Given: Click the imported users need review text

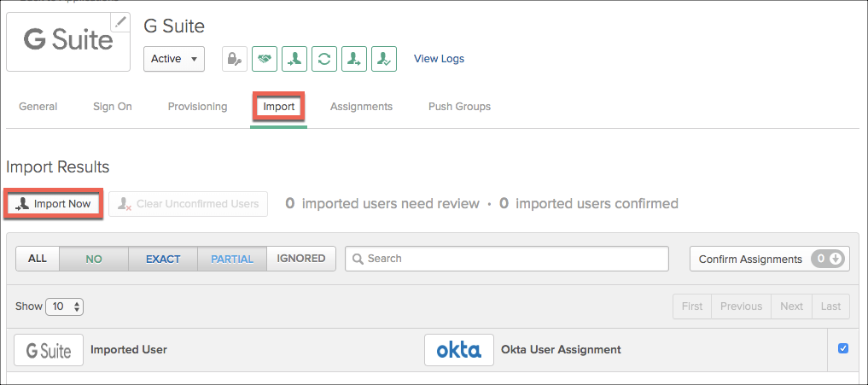Looking at the screenshot, I should click(x=390, y=204).
